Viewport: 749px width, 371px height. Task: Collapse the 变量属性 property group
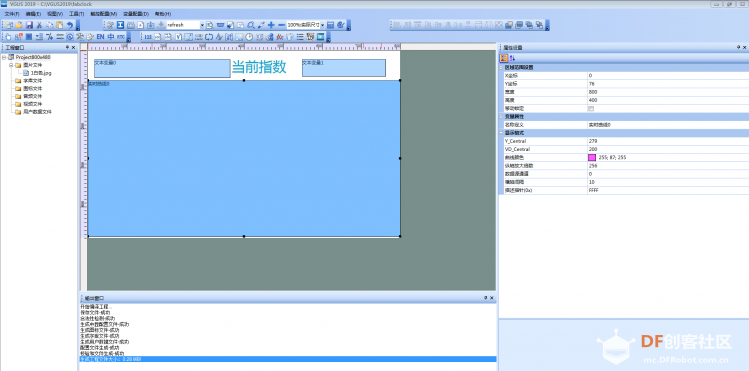tap(502, 117)
